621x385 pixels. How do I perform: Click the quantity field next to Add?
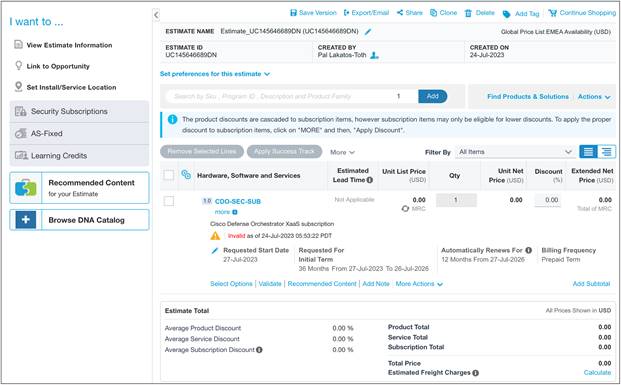point(399,96)
